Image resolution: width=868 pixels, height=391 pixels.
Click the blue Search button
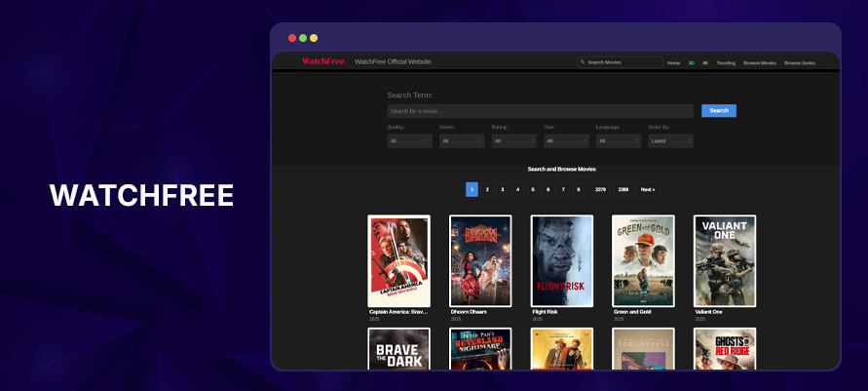pyautogui.click(x=718, y=111)
